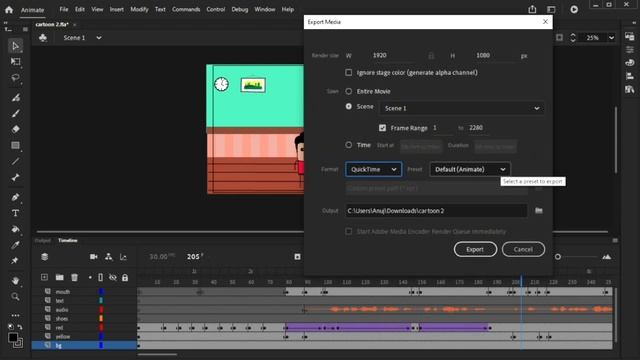Click the output path input field
Image resolution: width=640 pixels, height=360 pixels.
point(436,211)
